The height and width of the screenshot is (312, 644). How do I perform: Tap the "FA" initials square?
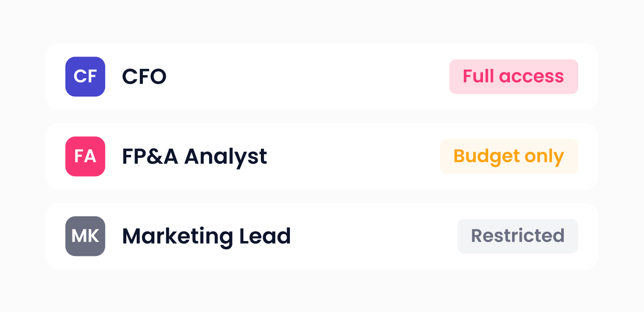tap(85, 157)
